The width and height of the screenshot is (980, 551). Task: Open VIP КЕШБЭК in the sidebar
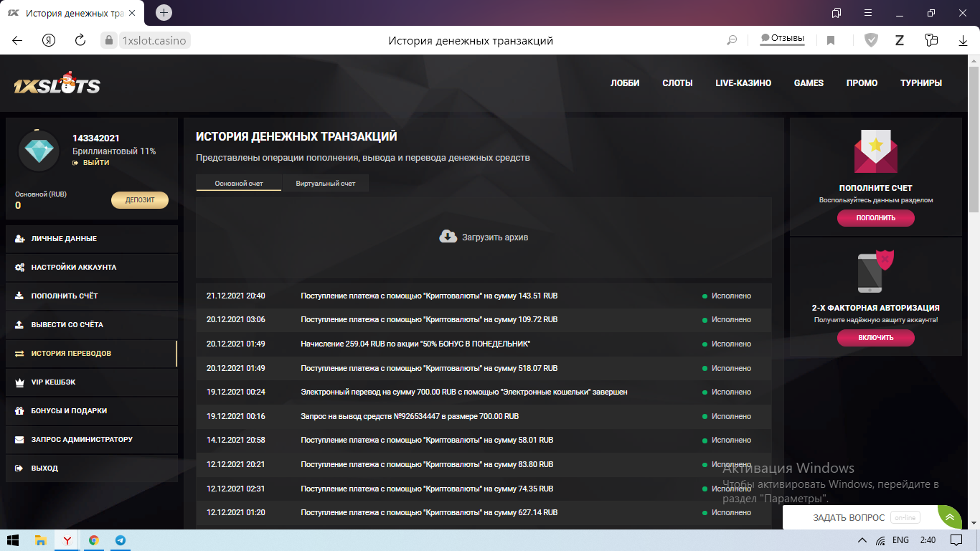[53, 382]
